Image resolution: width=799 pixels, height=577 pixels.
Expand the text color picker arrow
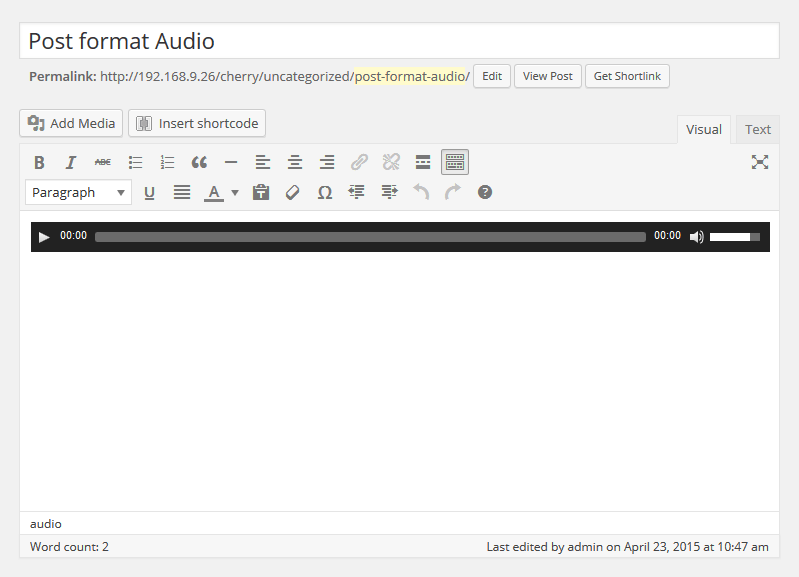click(235, 192)
